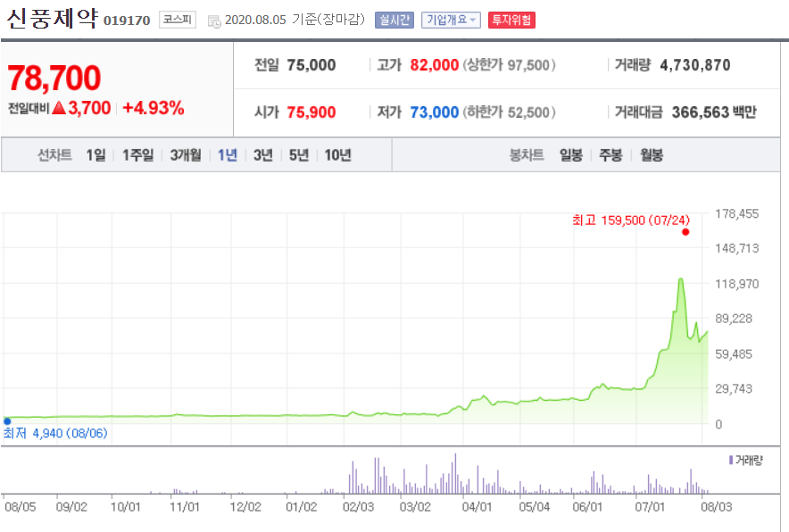The height and width of the screenshot is (532, 789).
Task: Click the 최저 4,940 (08/06) label
Action: click(x=55, y=433)
